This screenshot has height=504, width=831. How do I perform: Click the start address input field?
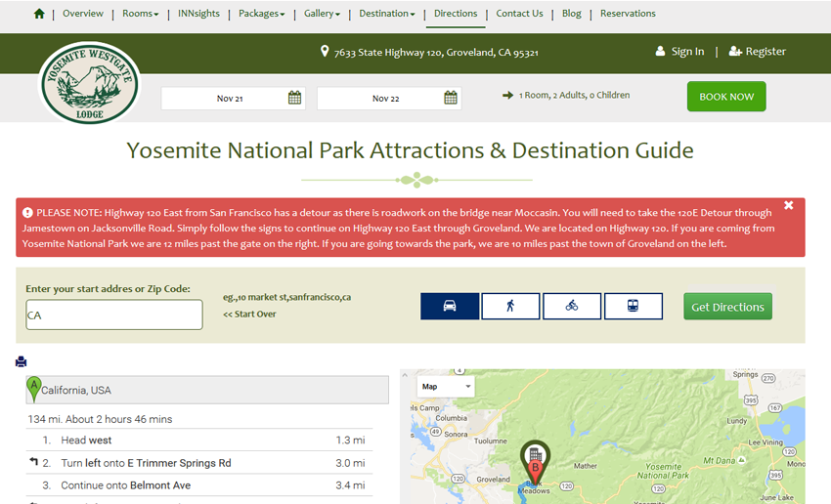point(114,315)
